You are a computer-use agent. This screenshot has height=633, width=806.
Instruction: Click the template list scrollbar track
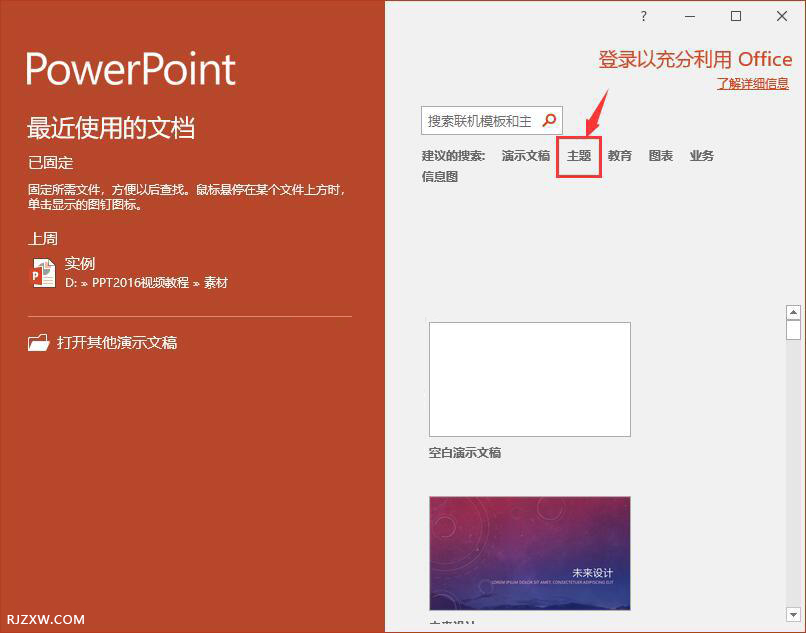pos(794,450)
